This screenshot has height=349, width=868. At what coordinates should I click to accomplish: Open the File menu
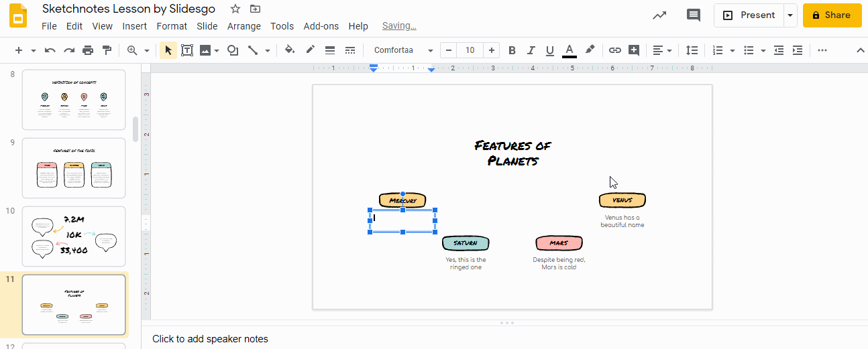pos(49,26)
